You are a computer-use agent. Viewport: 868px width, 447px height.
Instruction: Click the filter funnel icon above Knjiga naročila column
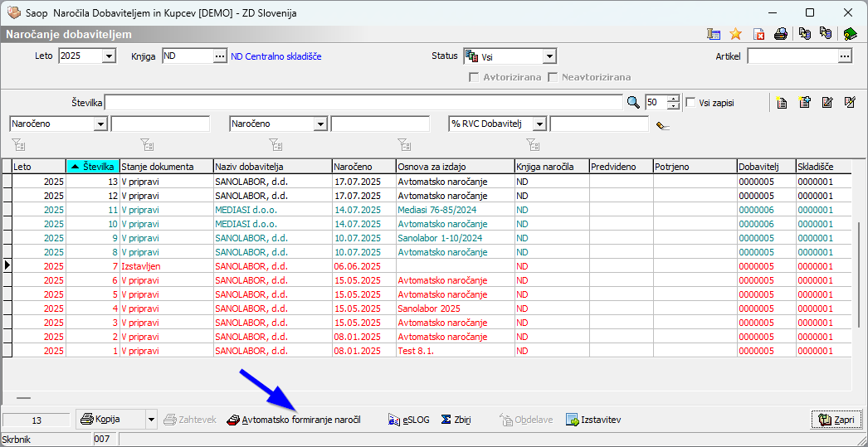point(533,145)
